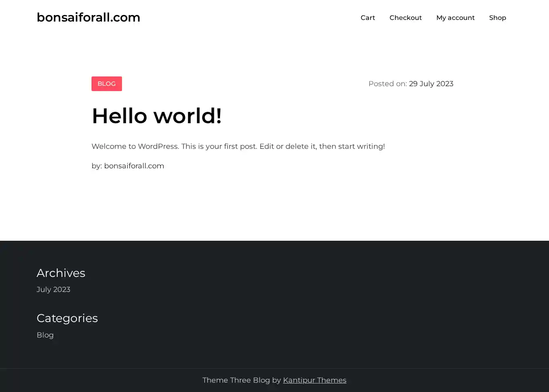Click the 'by:' author label

96,166
